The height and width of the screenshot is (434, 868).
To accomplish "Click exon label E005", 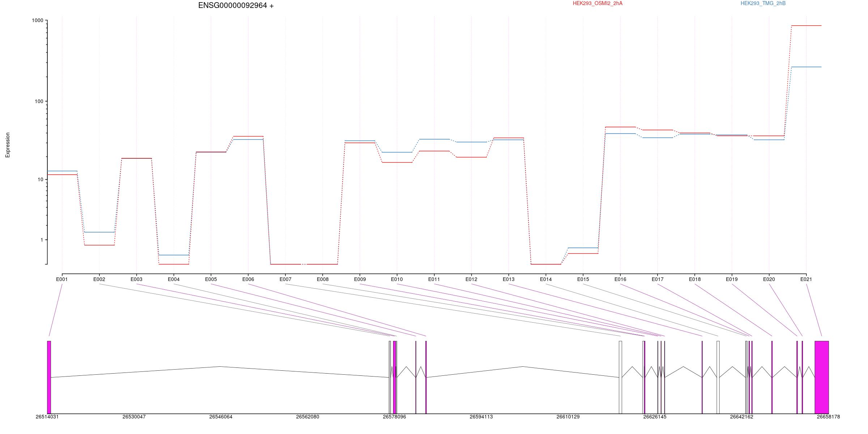I will pyautogui.click(x=211, y=279).
